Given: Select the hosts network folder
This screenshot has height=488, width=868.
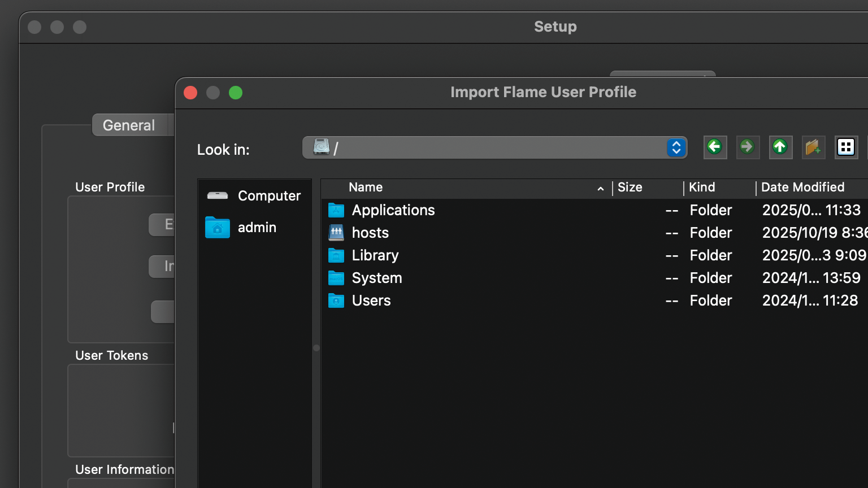Looking at the screenshot, I should pyautogui.click(x=370, y=233).
